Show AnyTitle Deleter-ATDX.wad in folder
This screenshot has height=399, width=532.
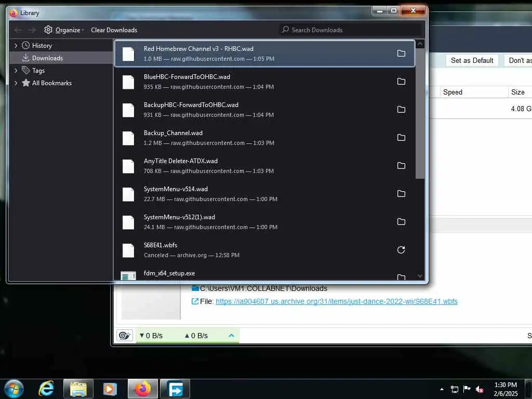point(401,166)
